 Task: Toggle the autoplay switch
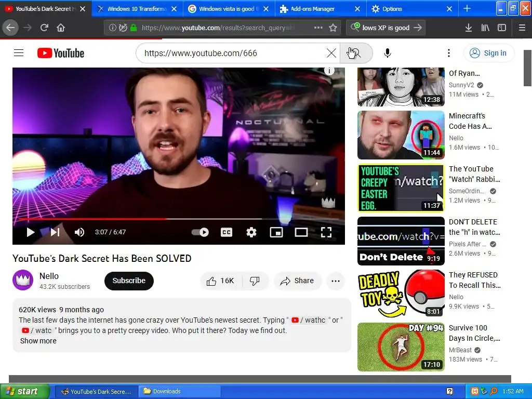[x=200, y=232]
